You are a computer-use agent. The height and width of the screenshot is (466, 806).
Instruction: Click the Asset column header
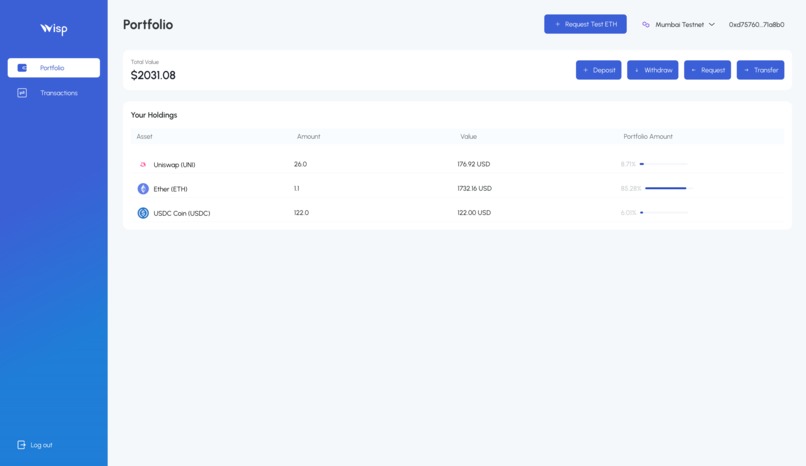[144, 136]
